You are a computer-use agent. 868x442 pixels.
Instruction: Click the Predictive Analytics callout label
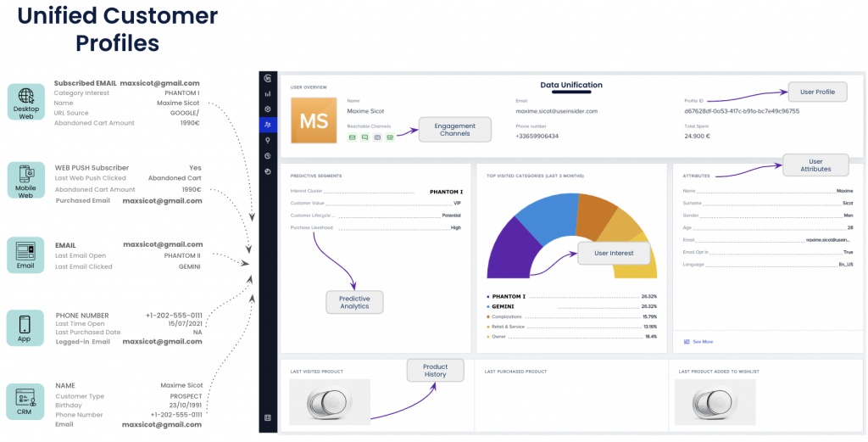click(x=354, y=302)
